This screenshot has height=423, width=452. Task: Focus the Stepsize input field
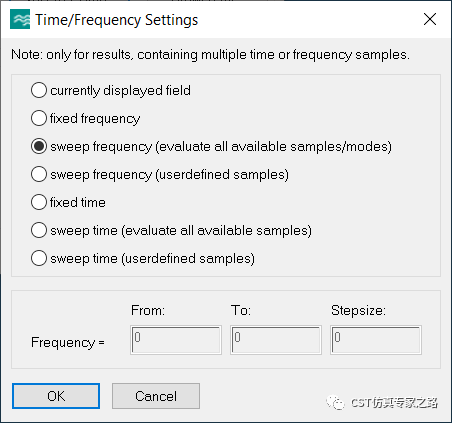tap(376, 340)
